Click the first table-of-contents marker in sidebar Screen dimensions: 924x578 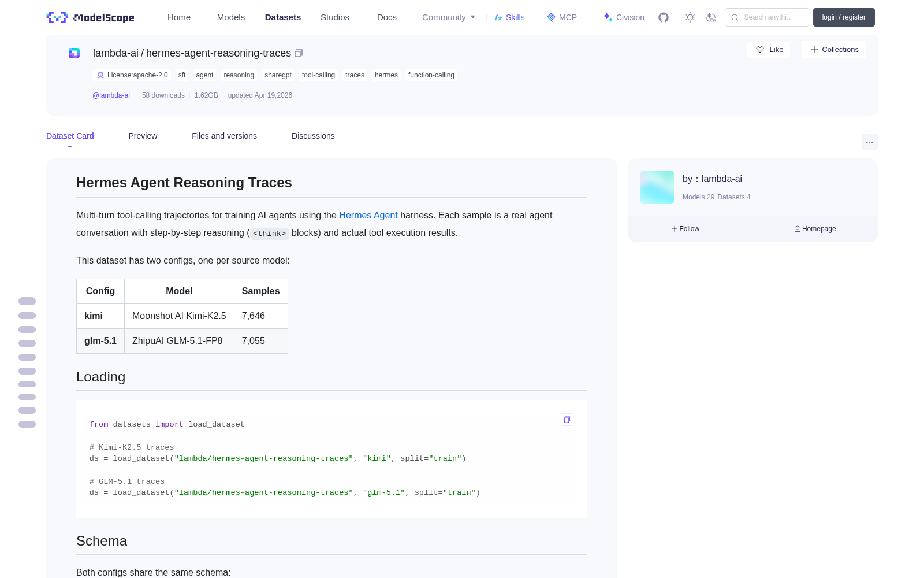27,301
